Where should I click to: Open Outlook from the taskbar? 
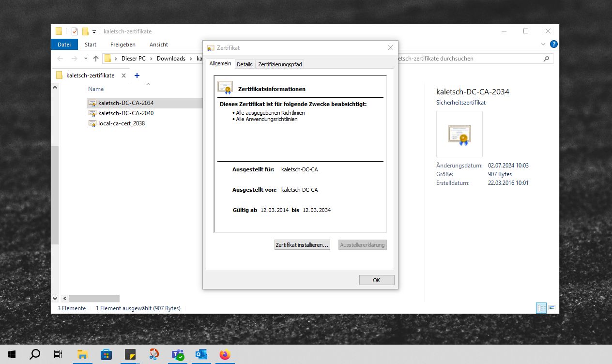pos(201,354)
